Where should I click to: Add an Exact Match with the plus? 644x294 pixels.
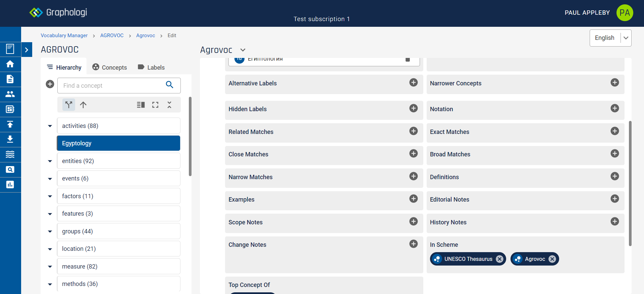(x=615, y=131)
